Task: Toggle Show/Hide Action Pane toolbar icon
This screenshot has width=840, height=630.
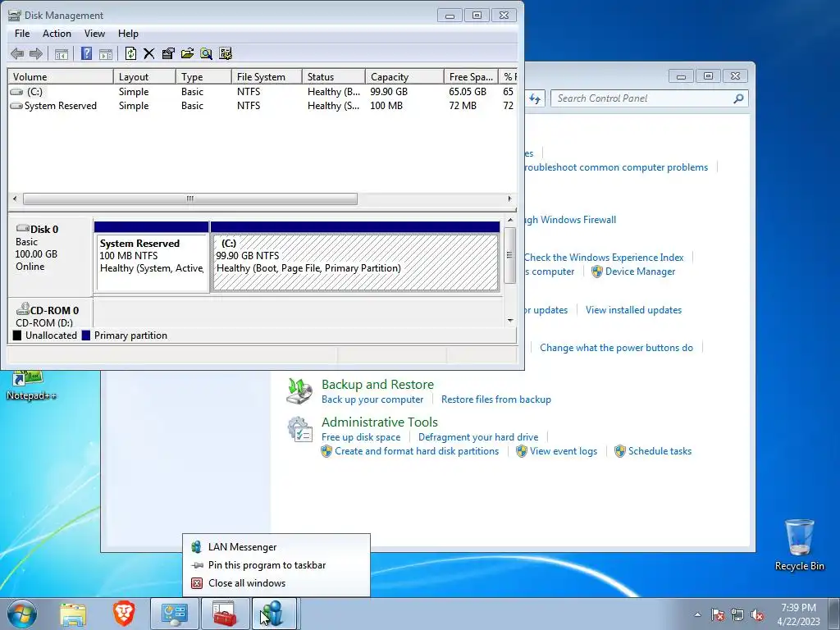Action: (x=106, y=53)
